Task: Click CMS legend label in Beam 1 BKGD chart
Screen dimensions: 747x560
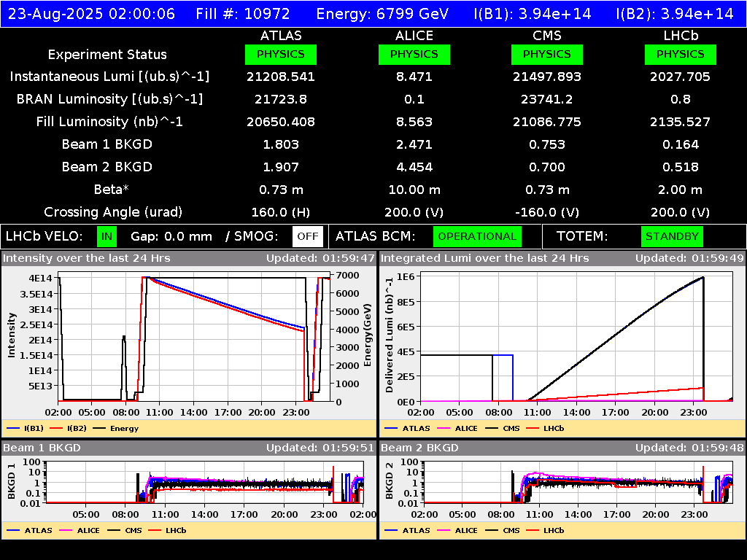Action: (133, 531)
